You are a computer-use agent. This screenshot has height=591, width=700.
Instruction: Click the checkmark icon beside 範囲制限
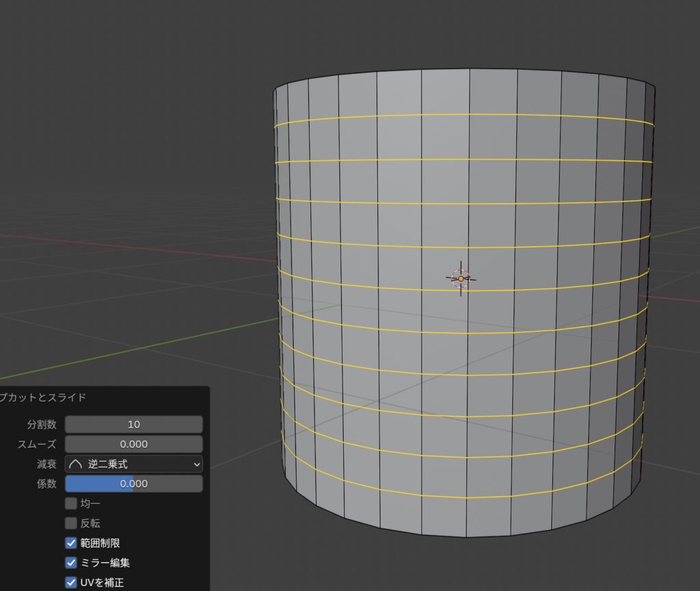pyautogui.click(x=71, y=543)
